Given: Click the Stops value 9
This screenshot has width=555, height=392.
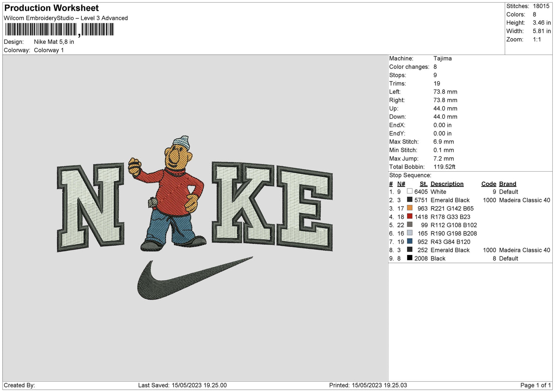Looking at the screenshot, I should click(x=435, y=75).
